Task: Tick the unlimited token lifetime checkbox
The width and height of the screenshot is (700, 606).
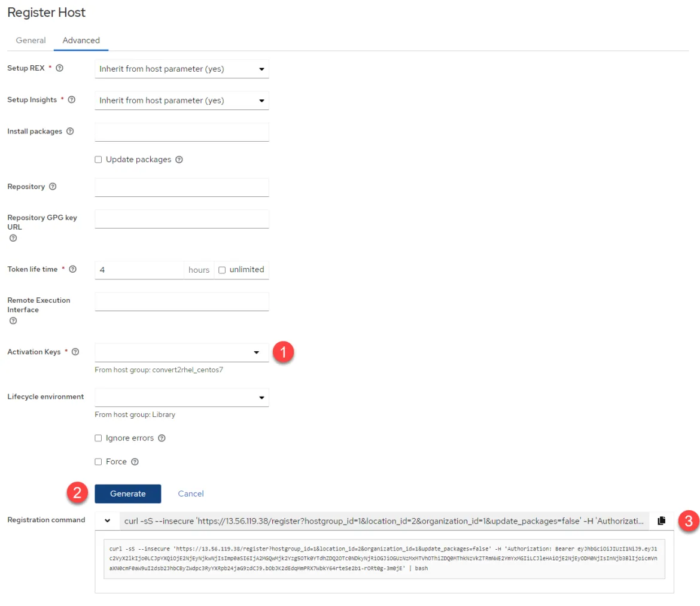Action: click(x=222, y=270)
